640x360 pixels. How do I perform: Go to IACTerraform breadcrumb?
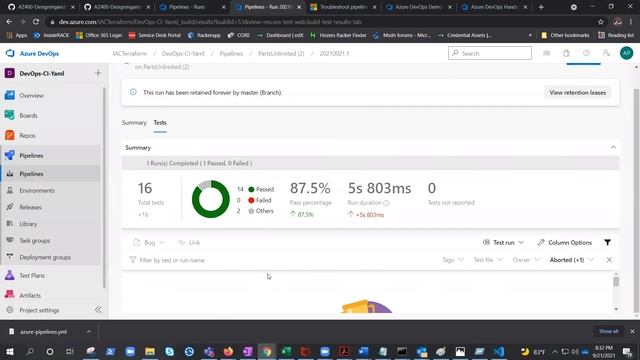pyautogui.click(x=130, y=53)
